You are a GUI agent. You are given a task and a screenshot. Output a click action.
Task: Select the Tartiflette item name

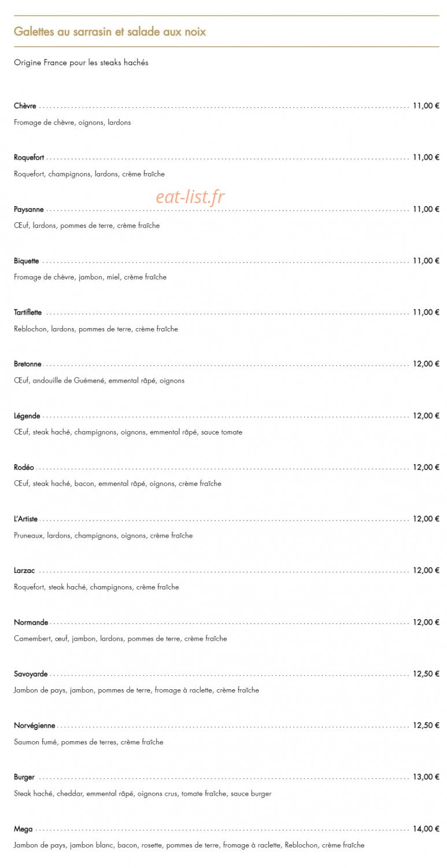(x=28, y=312)
